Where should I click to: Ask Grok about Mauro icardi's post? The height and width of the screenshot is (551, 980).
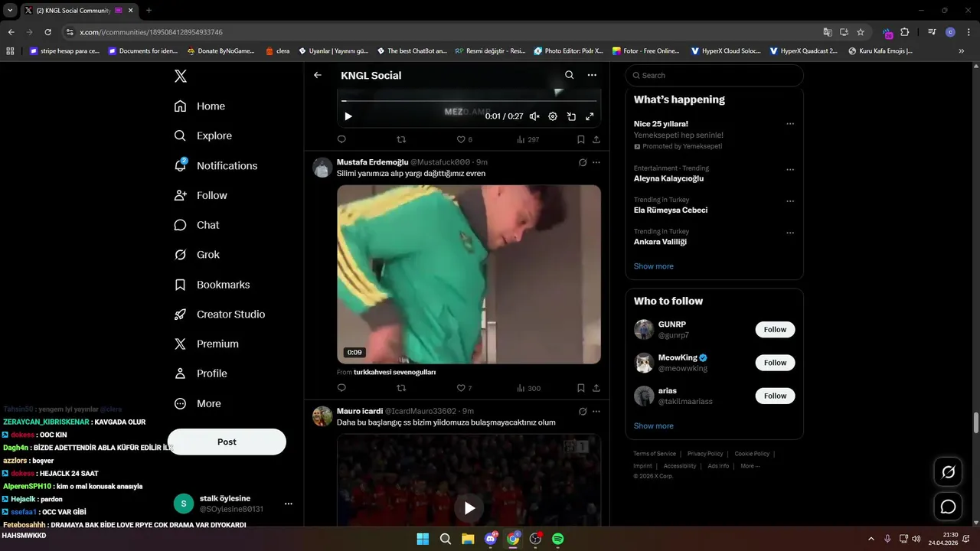click(583, 411)
